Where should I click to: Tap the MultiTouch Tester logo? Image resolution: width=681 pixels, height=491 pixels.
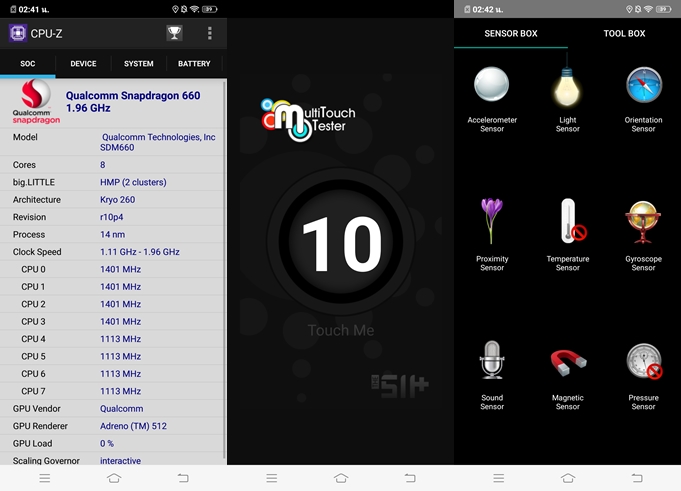[x=308, y=119]
